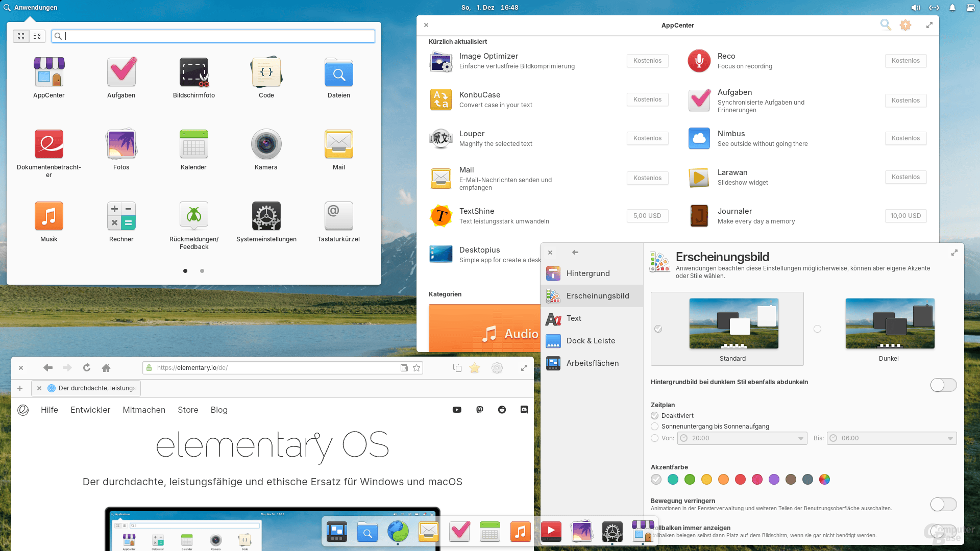Pick the orange accent color swatch

[x=723, y=480]
